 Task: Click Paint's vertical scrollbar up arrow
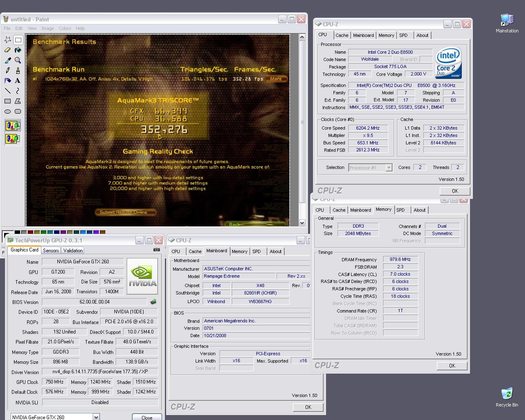pos(302,38)
